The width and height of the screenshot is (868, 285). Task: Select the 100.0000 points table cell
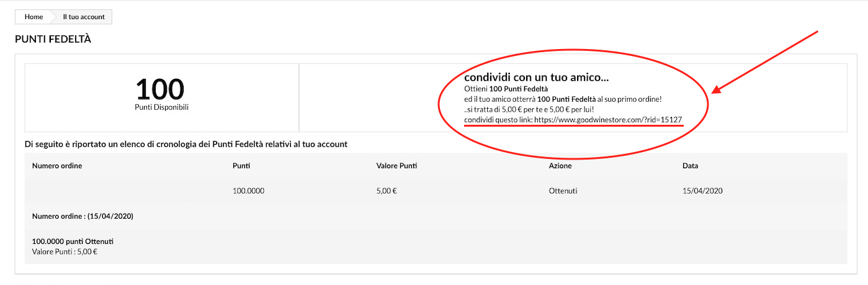click(248, 191)
